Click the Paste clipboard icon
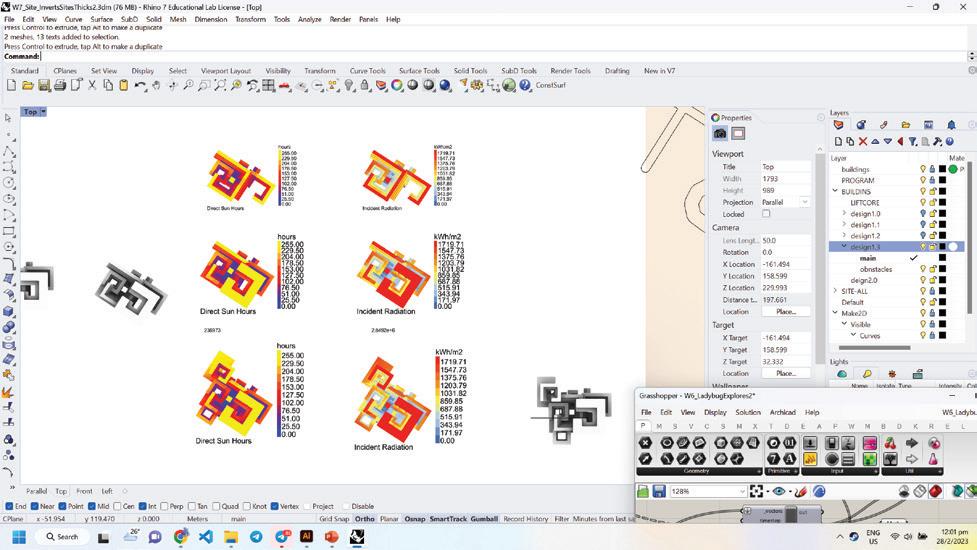 (x=124, y=85)
